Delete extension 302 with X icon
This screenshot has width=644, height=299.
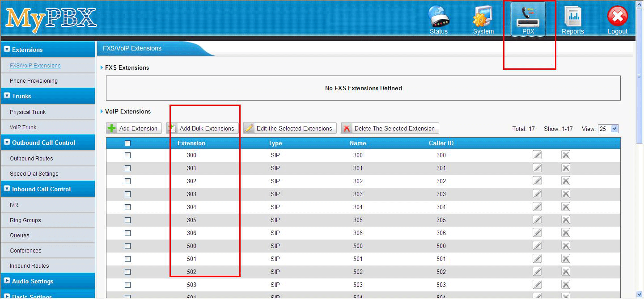566,181
